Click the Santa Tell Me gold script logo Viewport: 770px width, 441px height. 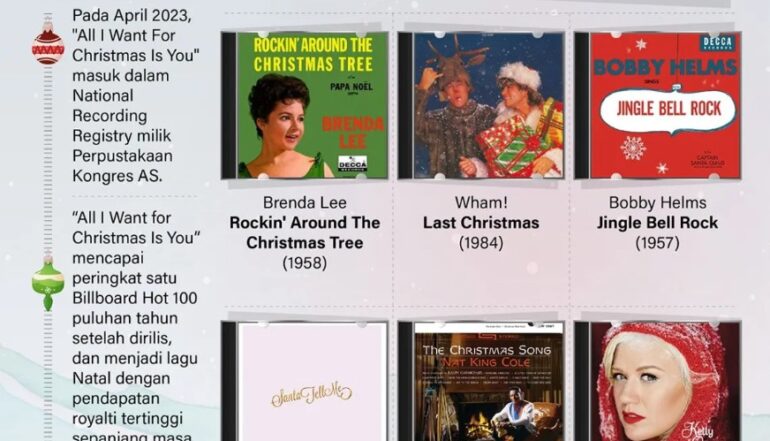tap(311, 394)
